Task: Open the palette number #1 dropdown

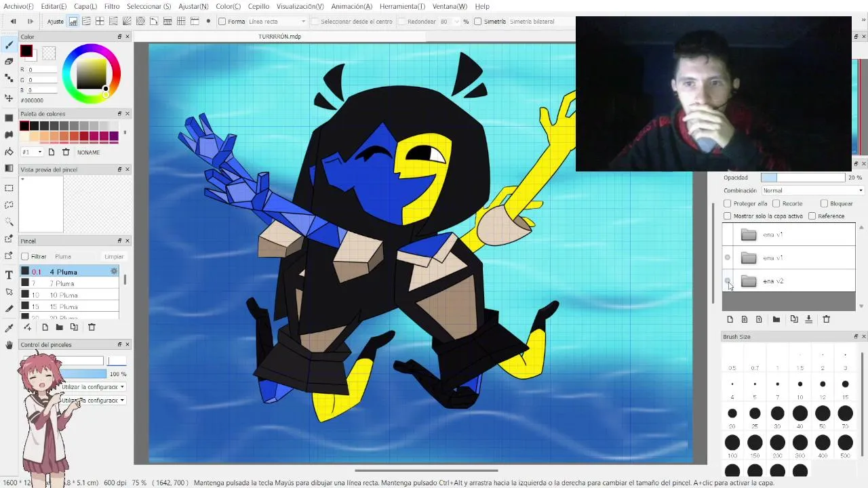Action: [x=32, y=152]
